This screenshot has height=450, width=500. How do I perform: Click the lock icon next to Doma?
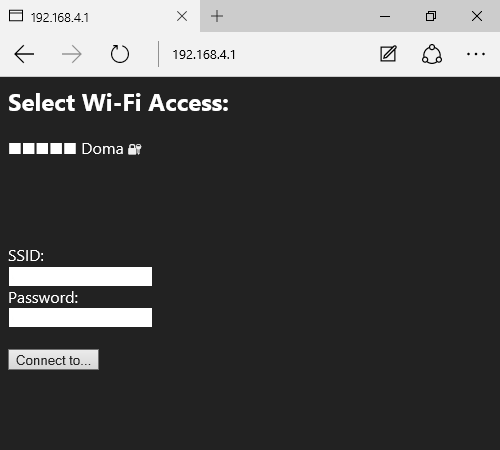coord(135,149)
